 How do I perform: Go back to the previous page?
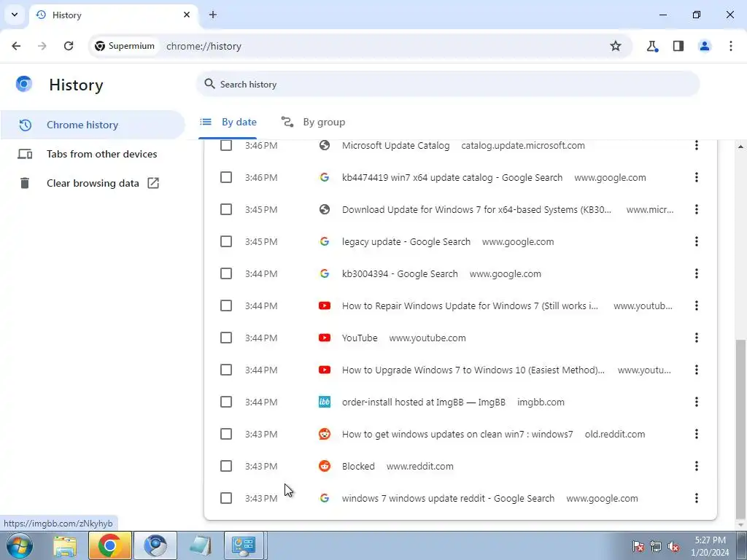coord(16,46)
